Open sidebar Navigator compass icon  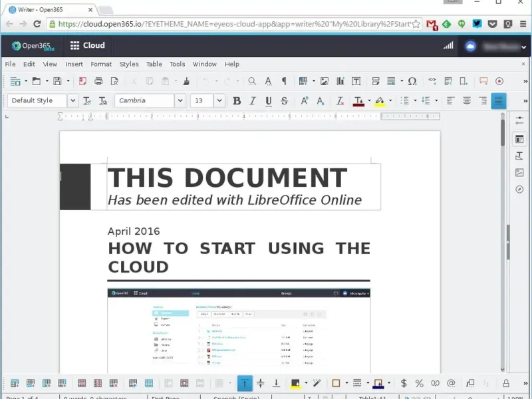pos(519,190)
